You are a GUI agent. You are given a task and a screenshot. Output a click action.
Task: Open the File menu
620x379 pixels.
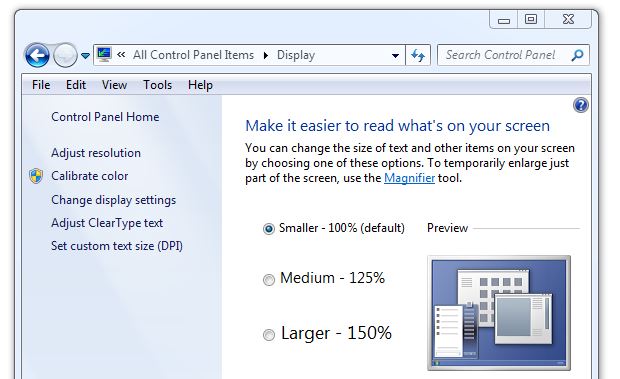pos(41,85)
